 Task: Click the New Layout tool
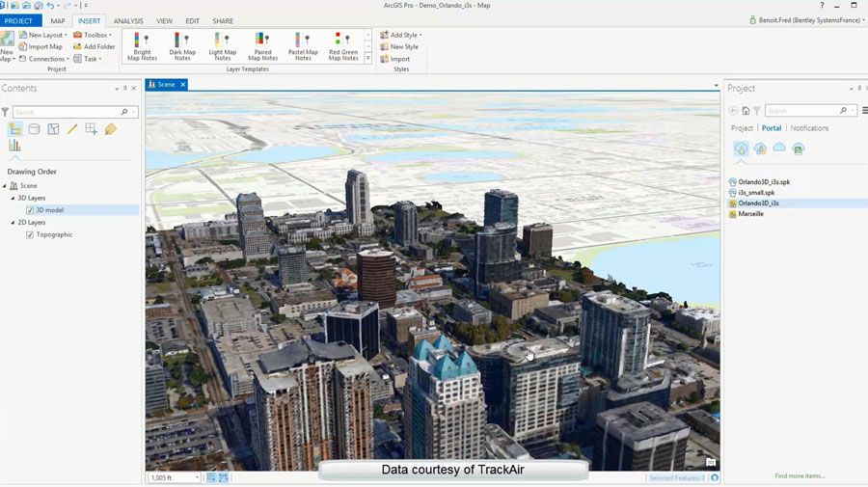[x=43, y=35]
